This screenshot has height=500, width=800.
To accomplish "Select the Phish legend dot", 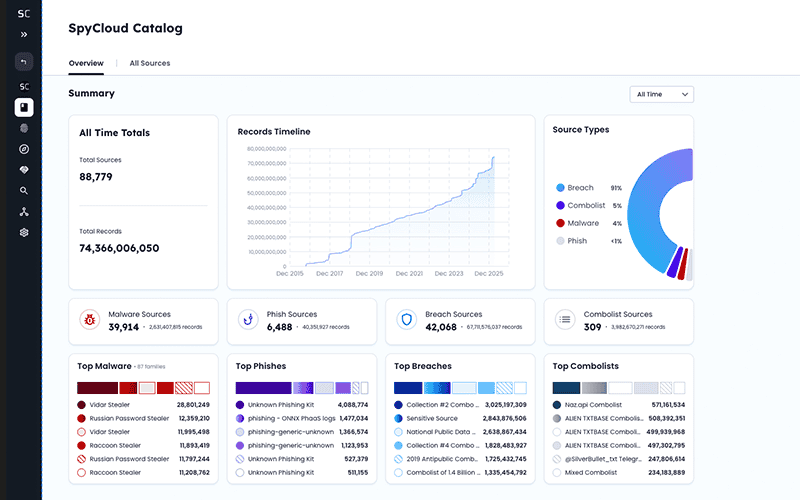I will pos(560,241).
